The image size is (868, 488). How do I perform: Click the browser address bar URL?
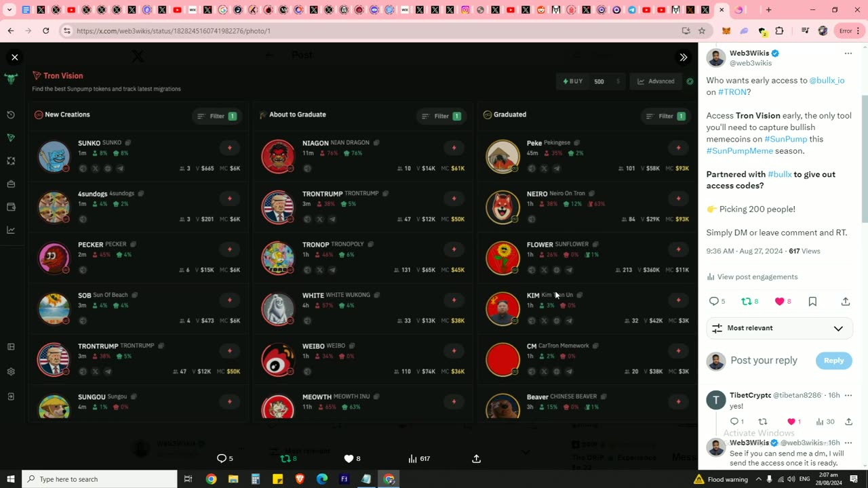tap(174, 30)
